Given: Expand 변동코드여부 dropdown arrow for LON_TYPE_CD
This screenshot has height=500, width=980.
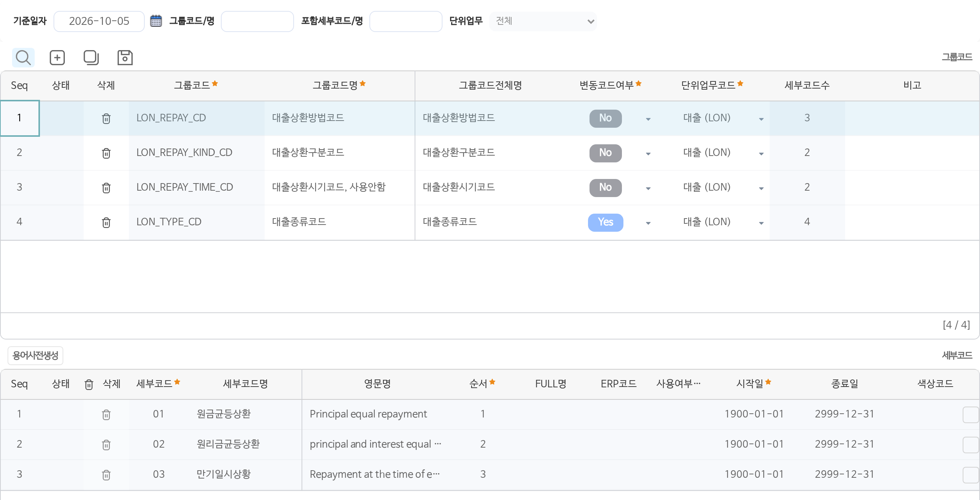Looking at the screenshot, I should 648,223.
